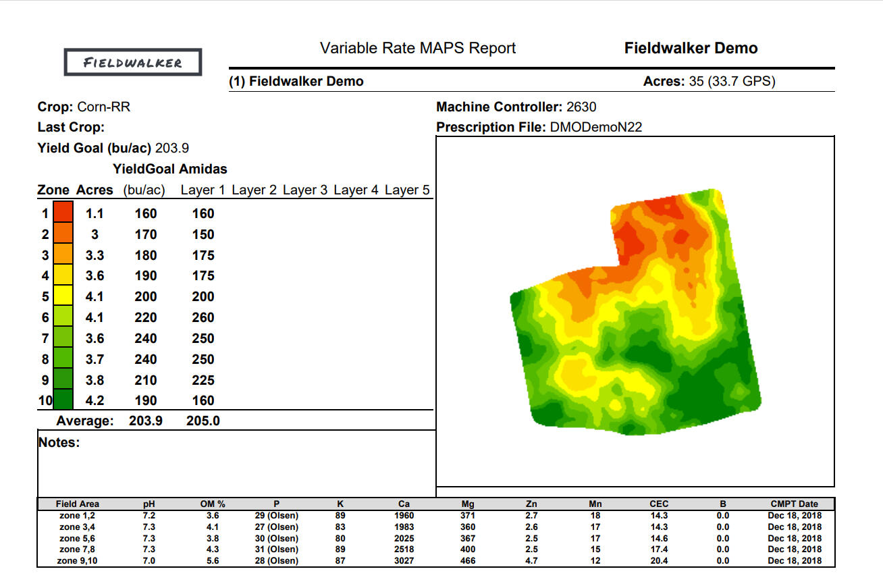Click the Layer 1 column header
This screenshot has height=588, width=883.
(x=203, y=190)
